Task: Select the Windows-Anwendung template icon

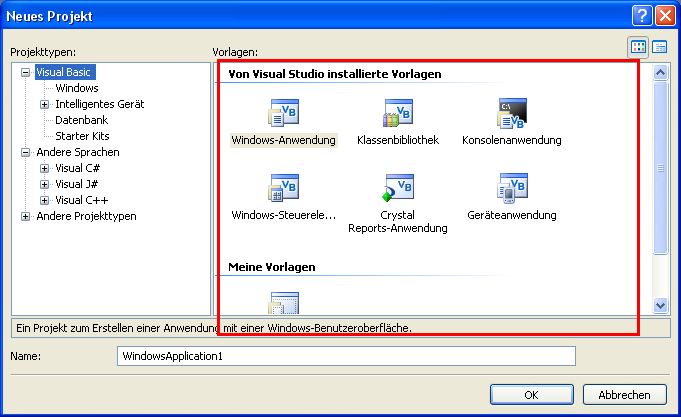Action: coord(284,113)
